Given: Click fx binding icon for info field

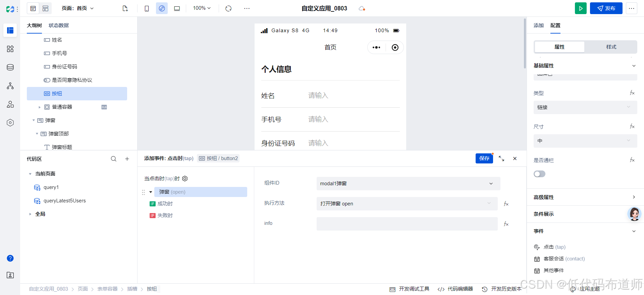Looking at the screenshot, I should [x=506, y=224].
